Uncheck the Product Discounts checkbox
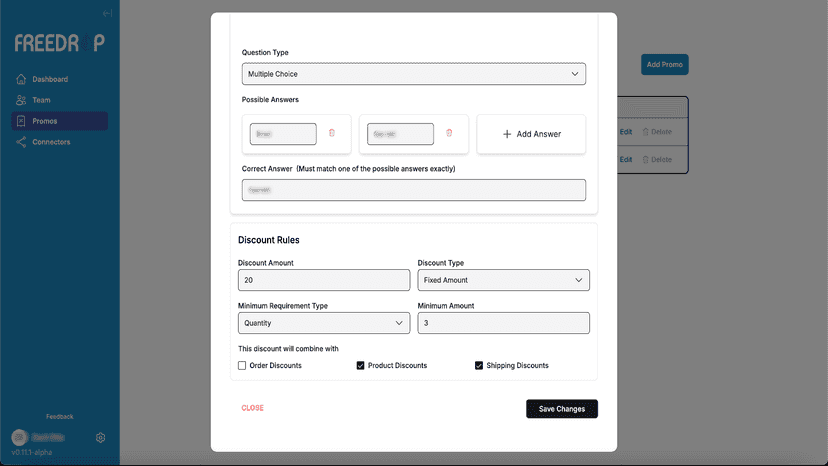828x466 pixels. [x=360, y=366]
